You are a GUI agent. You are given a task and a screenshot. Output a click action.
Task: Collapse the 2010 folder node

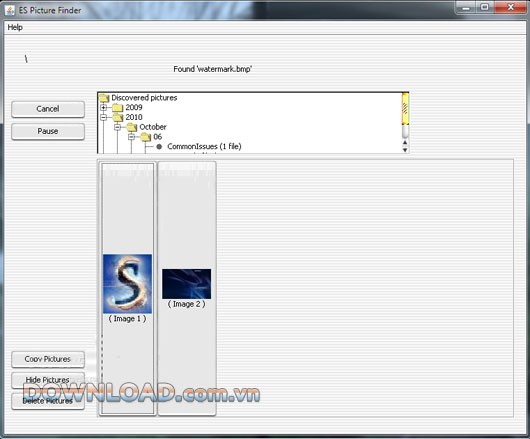tap(104, 117)
